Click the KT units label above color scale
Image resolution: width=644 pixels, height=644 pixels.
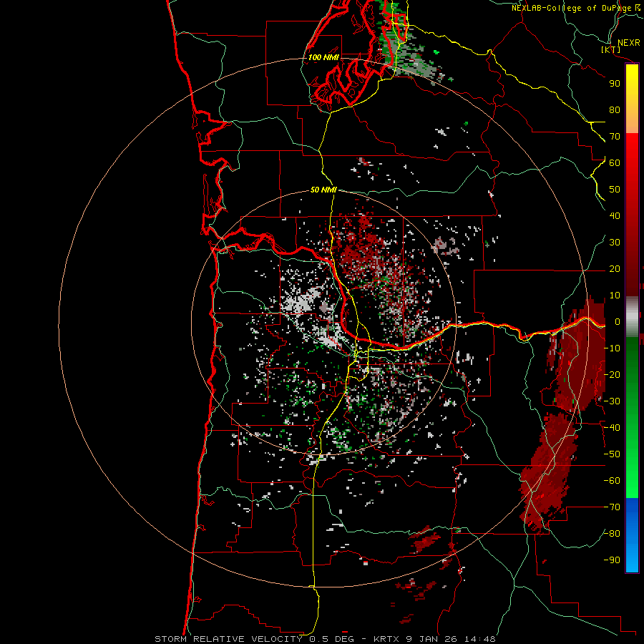[x=611, y=49]
